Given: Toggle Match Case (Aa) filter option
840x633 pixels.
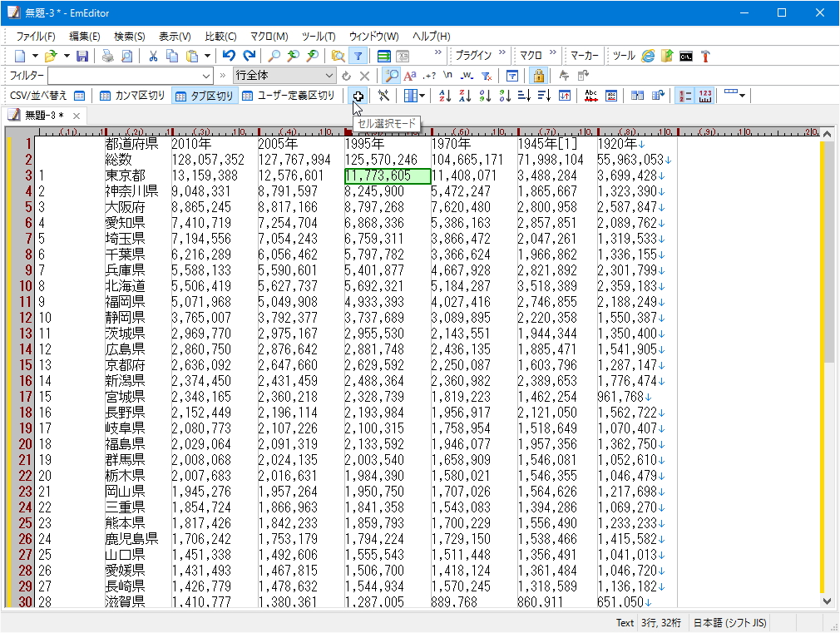Looking at the screenshot, I should (x=410, y=77).
